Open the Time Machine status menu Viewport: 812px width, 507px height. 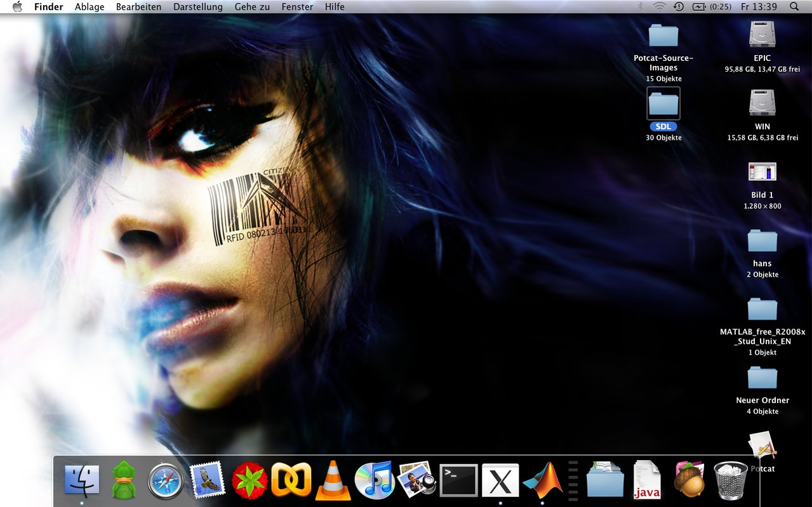(x=679, y=6)
